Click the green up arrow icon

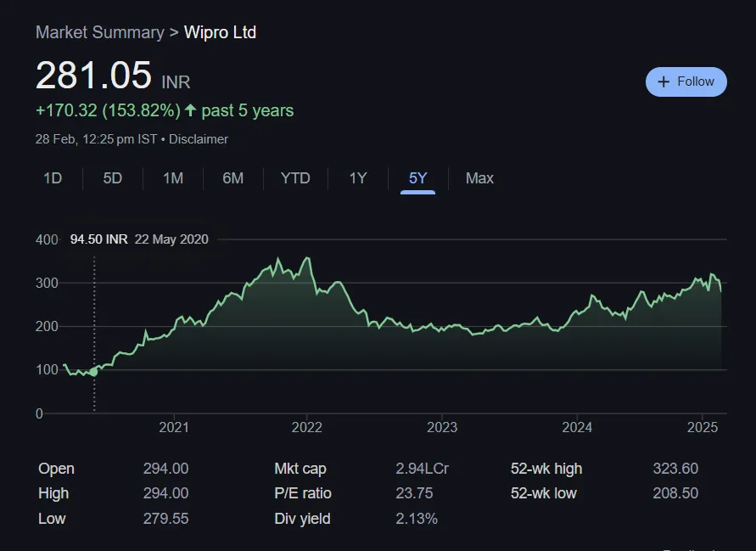point(190,110)
